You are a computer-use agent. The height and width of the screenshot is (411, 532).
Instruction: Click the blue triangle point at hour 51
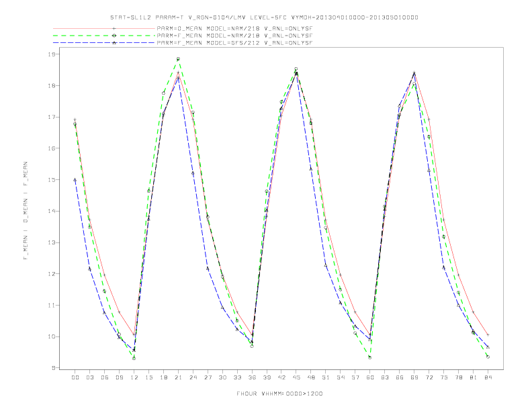coord(326,265)
